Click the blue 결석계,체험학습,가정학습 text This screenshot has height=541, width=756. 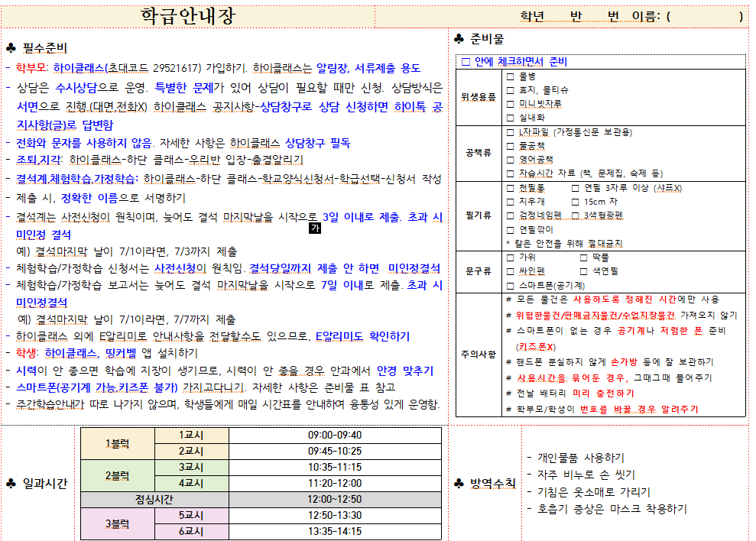click(x=76, y=179)
